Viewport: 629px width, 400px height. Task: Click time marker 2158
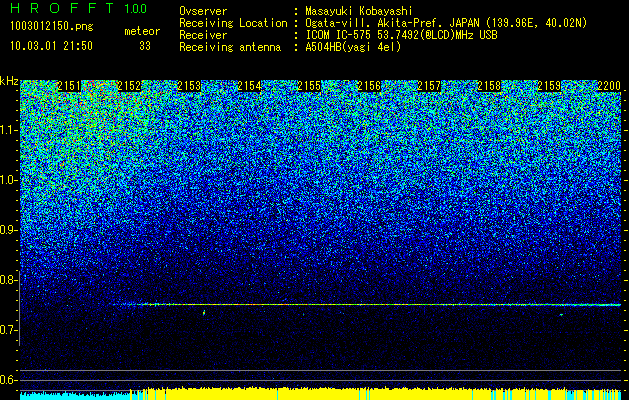(489, 86)
